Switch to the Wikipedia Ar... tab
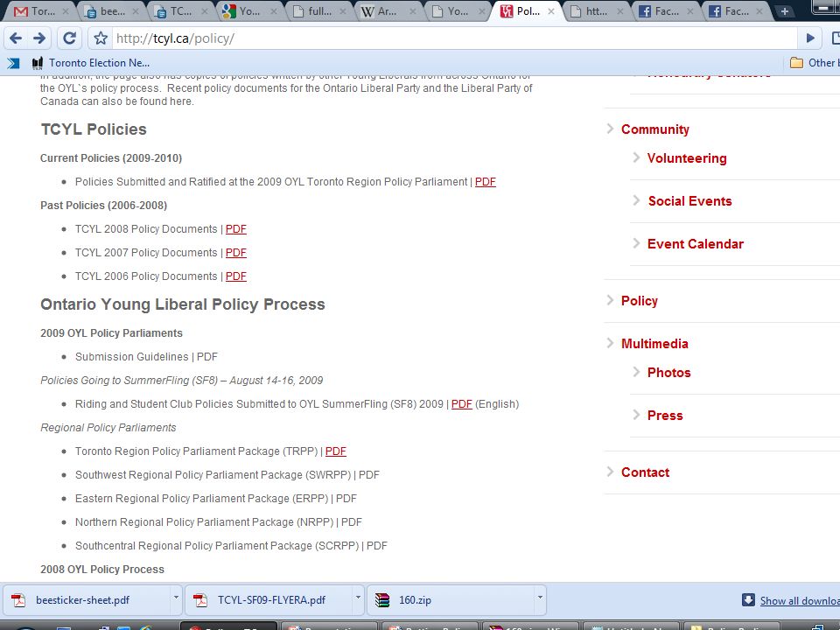 click(x=381, y=11)
